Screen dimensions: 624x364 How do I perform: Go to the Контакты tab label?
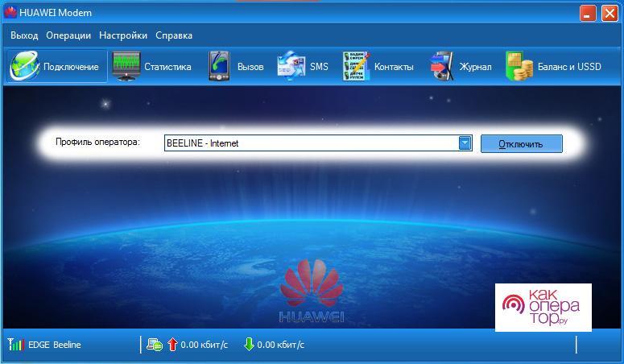click(x=394, y=67)
